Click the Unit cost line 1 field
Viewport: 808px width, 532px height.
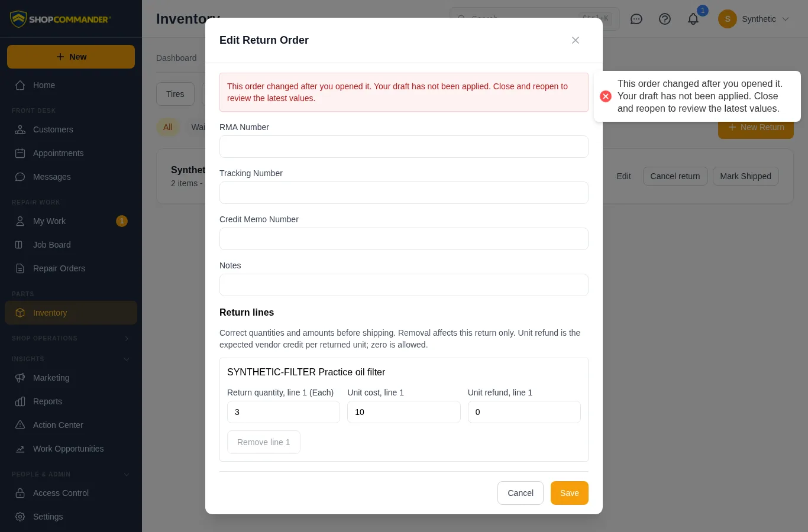point(404,412)
